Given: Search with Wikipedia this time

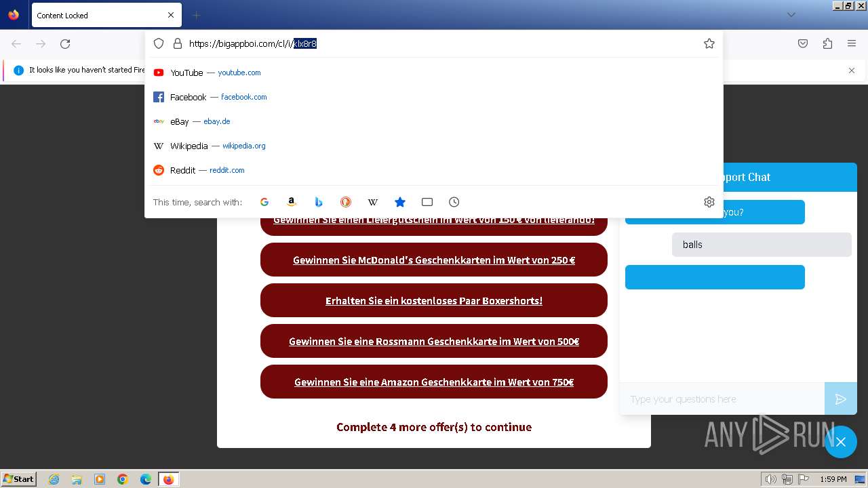Looking at the screenshot, I should [373, 202].
